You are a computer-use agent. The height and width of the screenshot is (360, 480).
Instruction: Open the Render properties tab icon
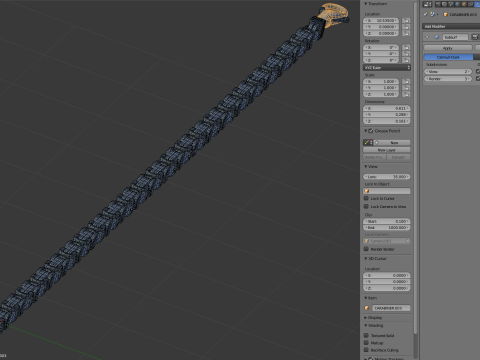pos(438,4)
